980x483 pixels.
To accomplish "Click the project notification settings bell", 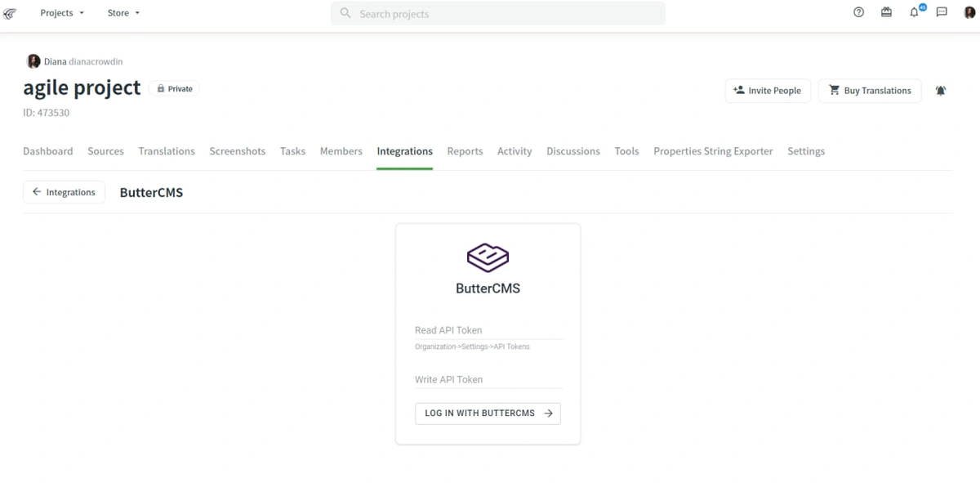I will (x=940, y=91).
